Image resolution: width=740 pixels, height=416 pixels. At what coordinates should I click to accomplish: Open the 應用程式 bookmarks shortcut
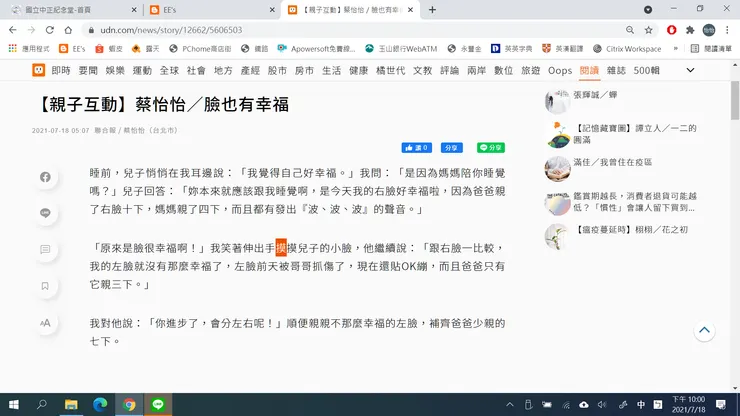click(29, 49)
